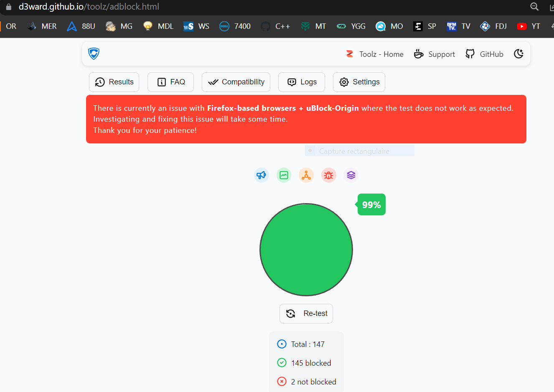Viewport: 554px width, 392px height.
Task: Select the megaphone ads category icon
Action: point(262,175)
